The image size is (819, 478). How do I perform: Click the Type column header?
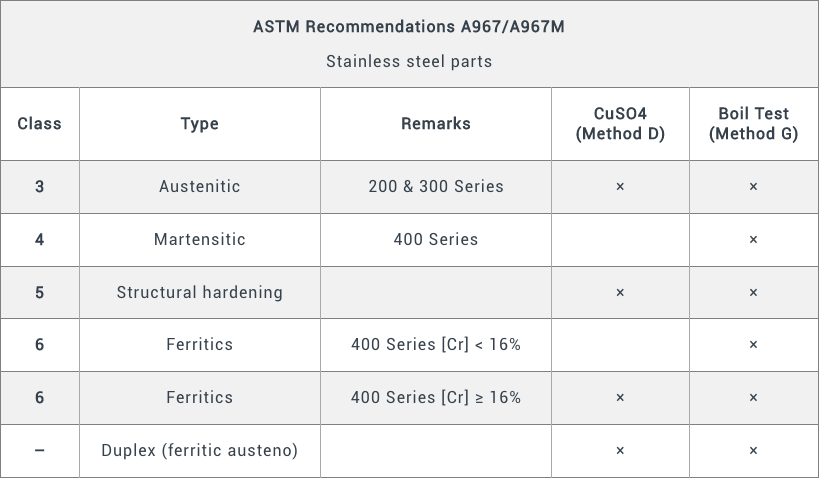click(199, 124)
